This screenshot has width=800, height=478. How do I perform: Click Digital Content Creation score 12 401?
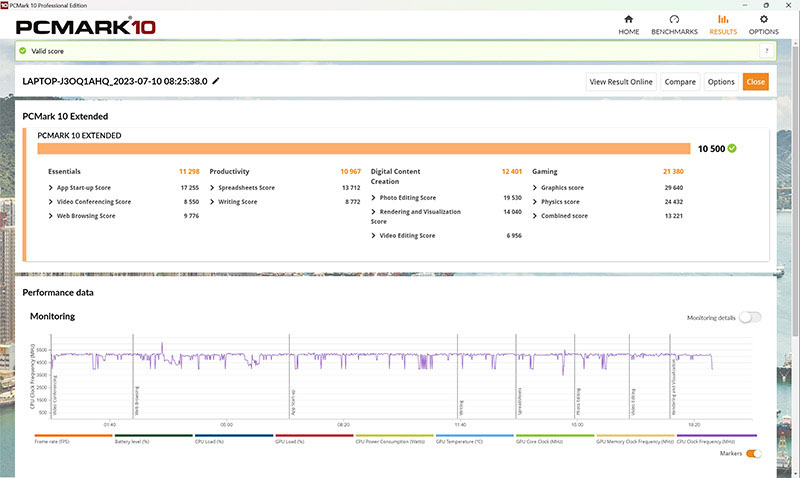[512, 171]
